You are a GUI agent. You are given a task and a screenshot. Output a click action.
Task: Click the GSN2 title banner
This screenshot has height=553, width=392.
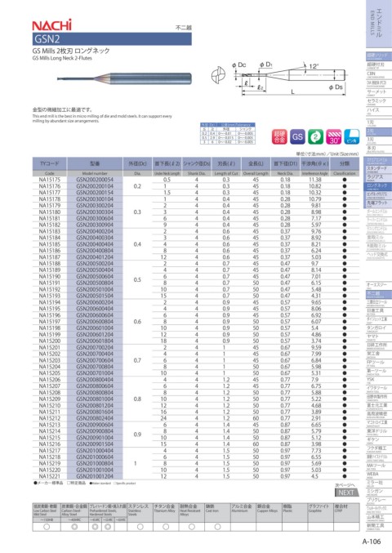coord(112,38)
